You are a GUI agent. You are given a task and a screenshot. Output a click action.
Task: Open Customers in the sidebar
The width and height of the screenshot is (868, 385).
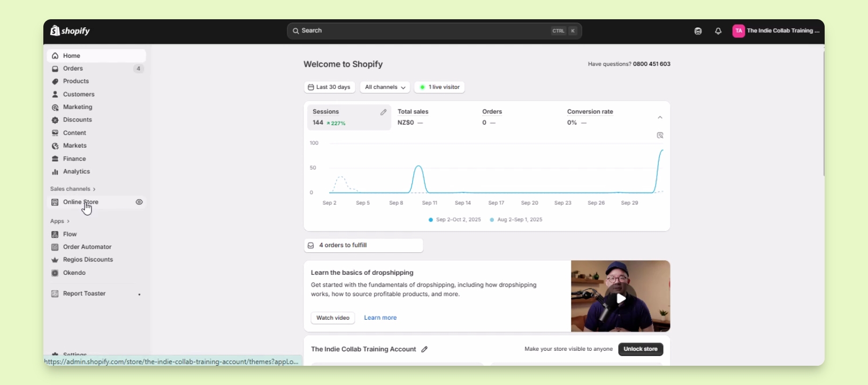(96, 94)
